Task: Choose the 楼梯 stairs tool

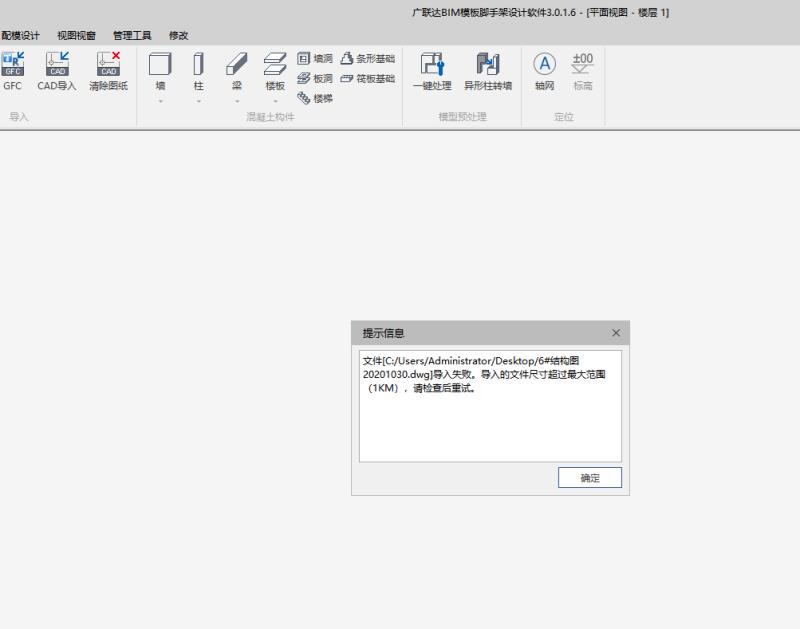Action: tap(315, 98)
